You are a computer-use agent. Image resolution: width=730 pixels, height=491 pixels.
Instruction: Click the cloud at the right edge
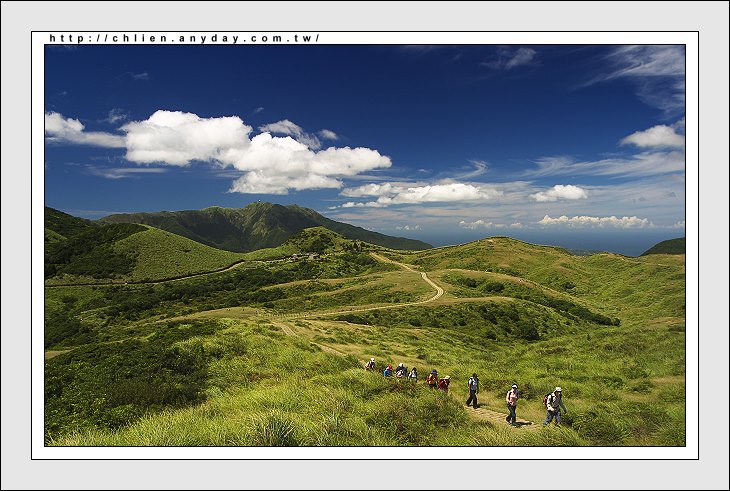(x=655, y=137)
